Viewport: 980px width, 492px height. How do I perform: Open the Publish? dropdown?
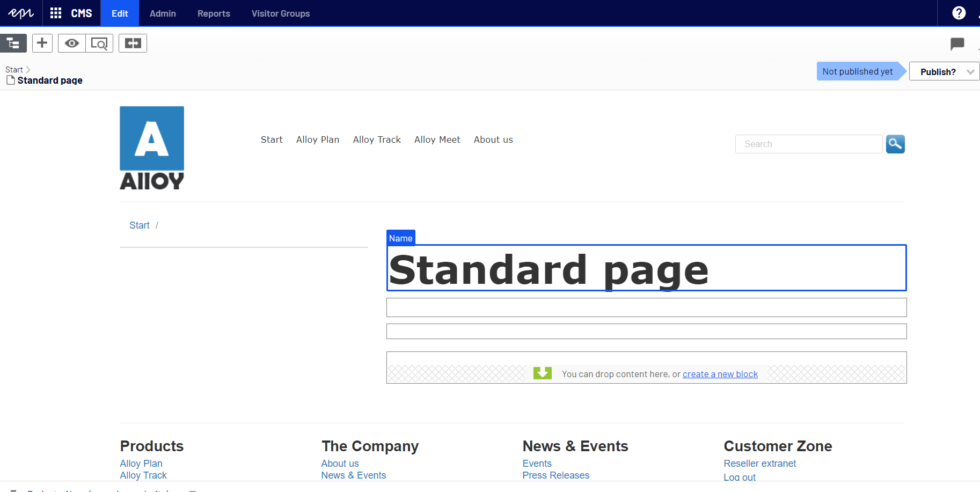pyautogui.click(x=944, y=71)
